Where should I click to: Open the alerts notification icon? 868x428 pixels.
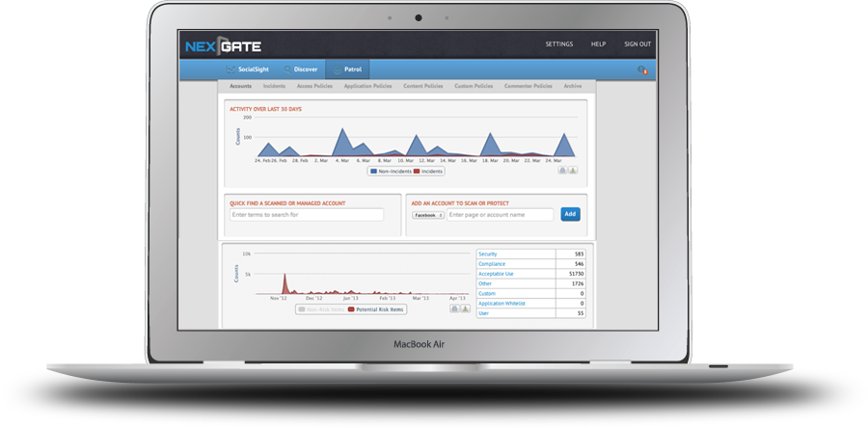coord(641,70)
